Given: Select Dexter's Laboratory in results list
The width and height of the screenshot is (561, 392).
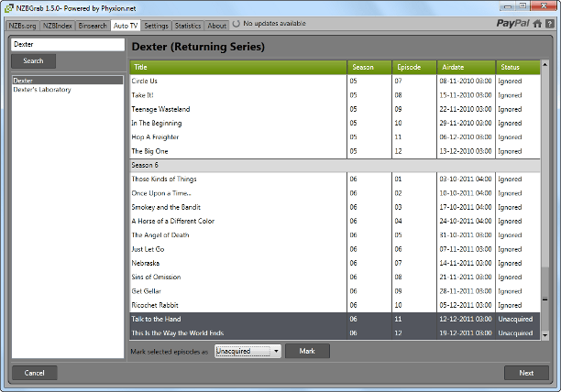Looking at the screenshot, I should click(68, 90).
